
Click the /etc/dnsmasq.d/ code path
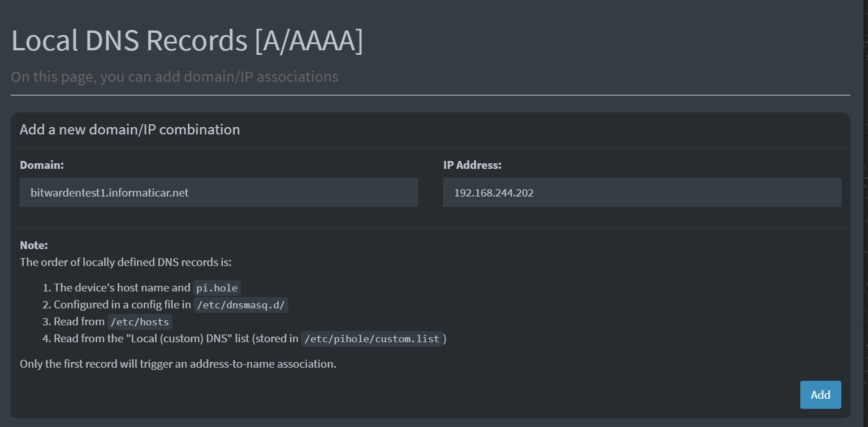(x=241, y=305)
